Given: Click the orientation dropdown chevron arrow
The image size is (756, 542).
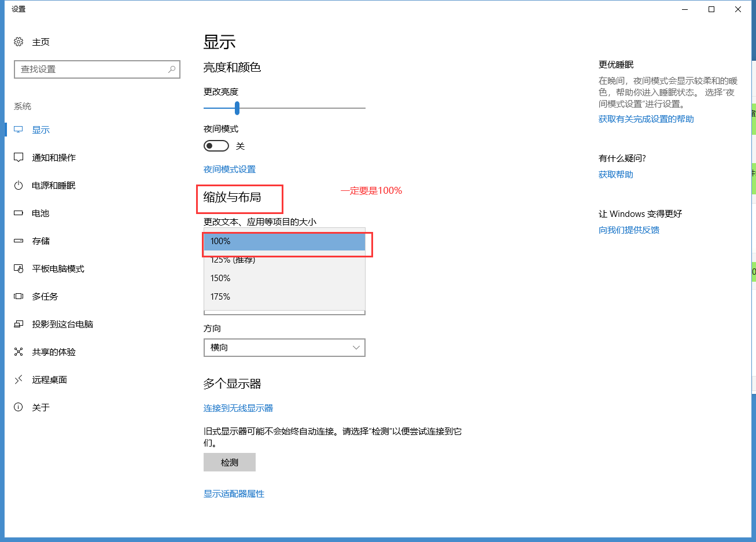Looking at the screenshot, I should point(356,348).
